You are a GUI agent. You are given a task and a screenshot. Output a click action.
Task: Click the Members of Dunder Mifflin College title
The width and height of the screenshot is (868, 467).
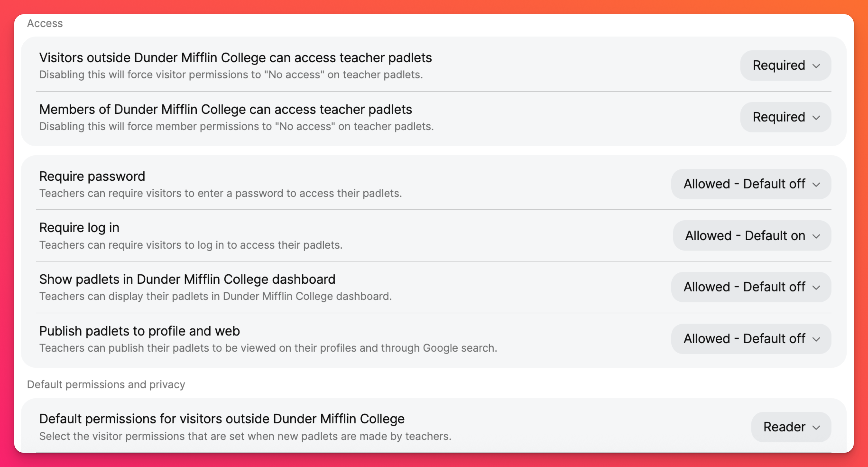226,110
